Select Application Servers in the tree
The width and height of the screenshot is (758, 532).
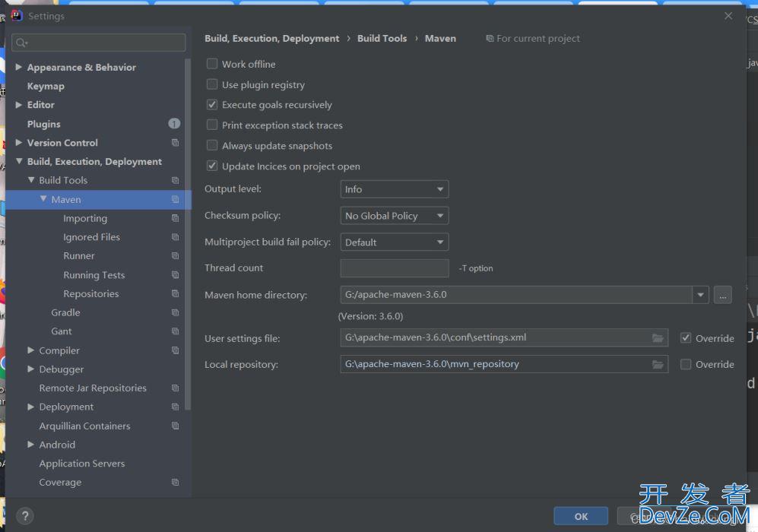(x=81, y=464)
